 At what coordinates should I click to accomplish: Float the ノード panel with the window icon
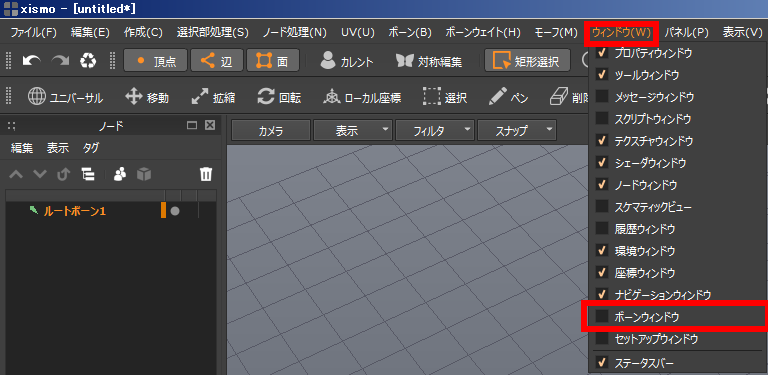pyautogui.click(x=192, y=125)
